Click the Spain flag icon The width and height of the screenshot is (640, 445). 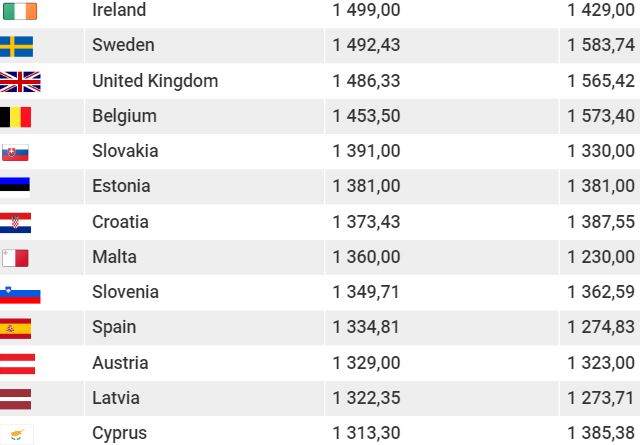pyautogui.click(x=16, y=329)
